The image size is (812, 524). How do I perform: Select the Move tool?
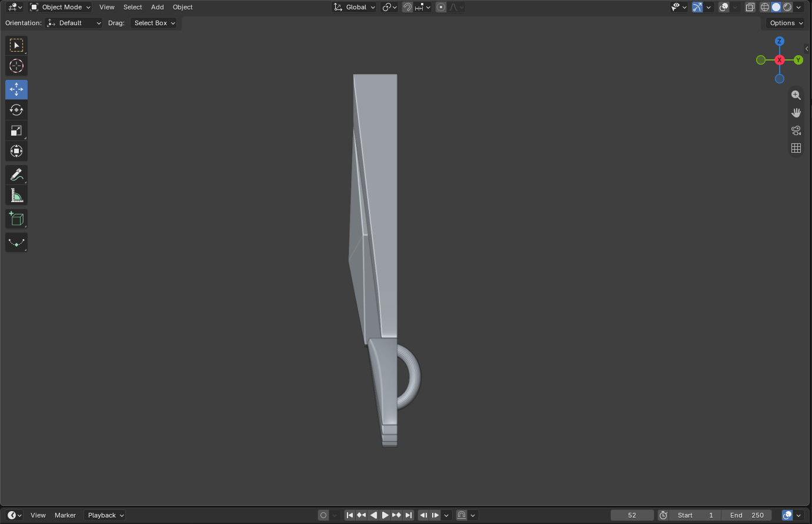pos(16,89)
